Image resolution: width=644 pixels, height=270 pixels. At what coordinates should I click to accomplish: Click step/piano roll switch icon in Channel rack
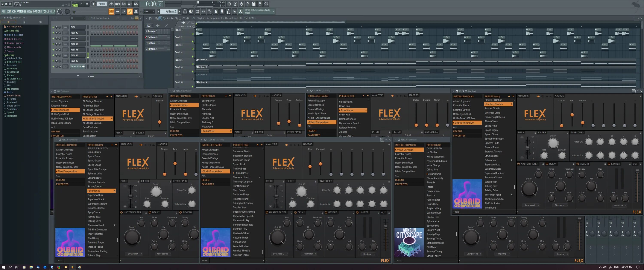click(137, 18)
